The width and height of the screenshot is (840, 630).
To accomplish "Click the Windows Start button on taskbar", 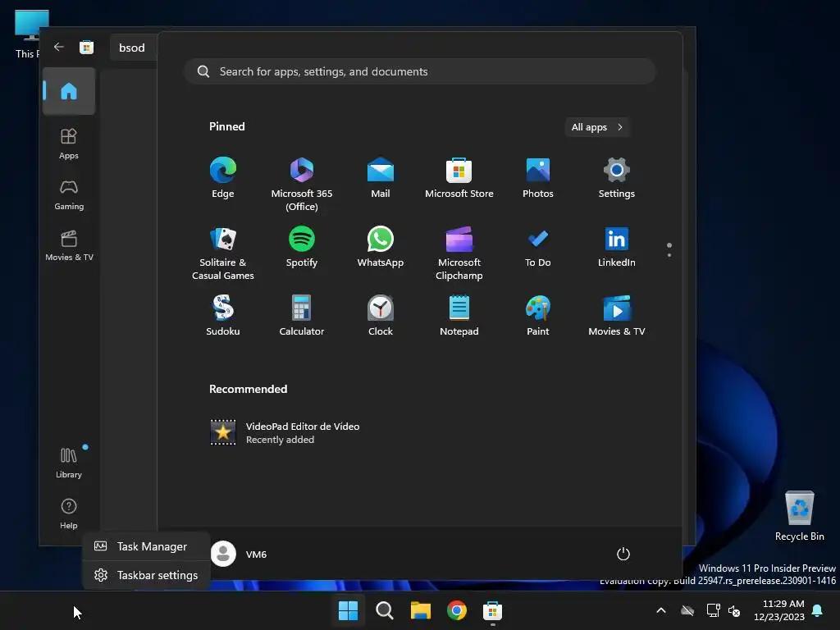I will point(348,610).
